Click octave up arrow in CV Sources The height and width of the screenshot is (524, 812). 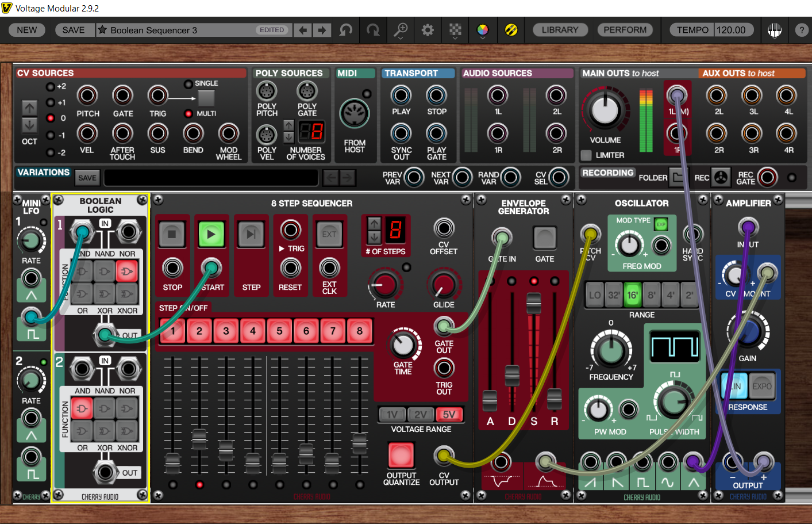click(x=29, y=108)
